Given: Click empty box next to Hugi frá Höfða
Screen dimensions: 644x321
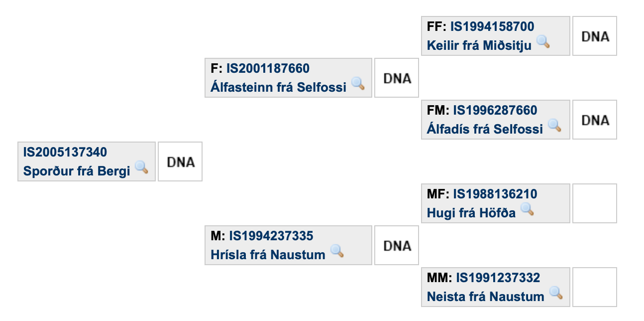Looking at the screenshot, I should pos(595,203).
